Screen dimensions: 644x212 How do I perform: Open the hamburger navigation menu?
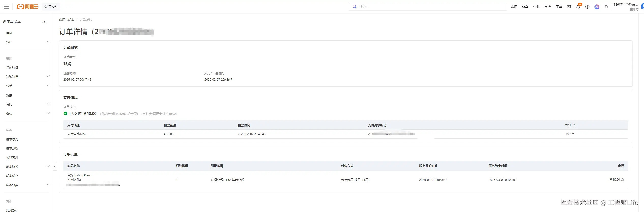[x=6, y=7]
